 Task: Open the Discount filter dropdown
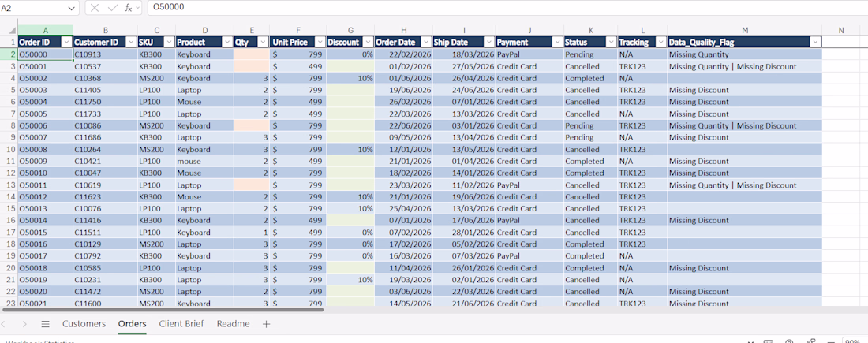click(x=368, y=42)
